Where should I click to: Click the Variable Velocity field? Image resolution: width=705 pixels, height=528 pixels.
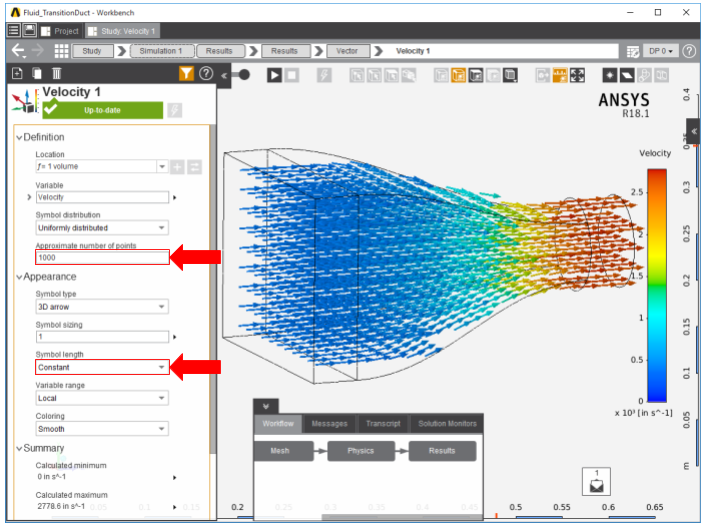pos(103,197)
